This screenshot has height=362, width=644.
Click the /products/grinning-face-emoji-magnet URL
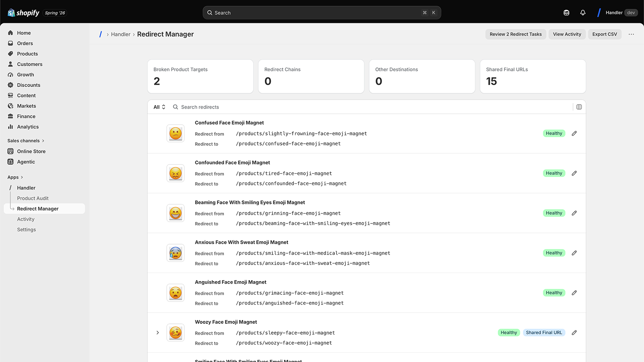tap(288, 213)
